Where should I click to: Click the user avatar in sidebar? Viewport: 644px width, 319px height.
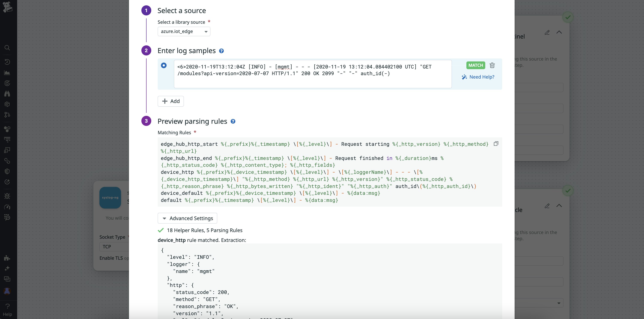[7, 291]
